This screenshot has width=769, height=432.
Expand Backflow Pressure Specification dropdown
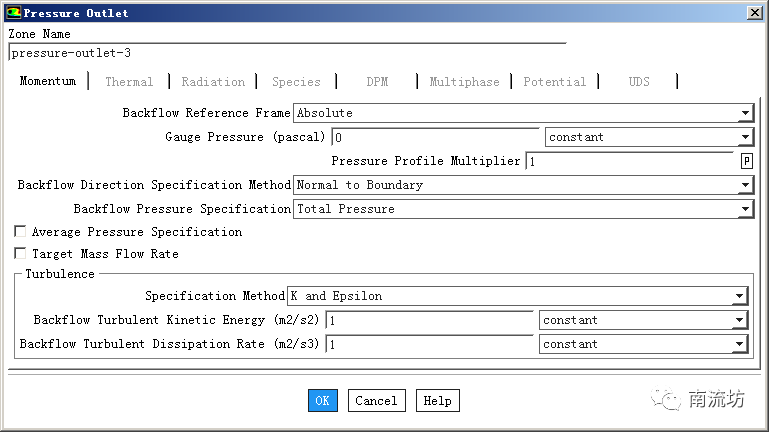(x=745, y=209)
